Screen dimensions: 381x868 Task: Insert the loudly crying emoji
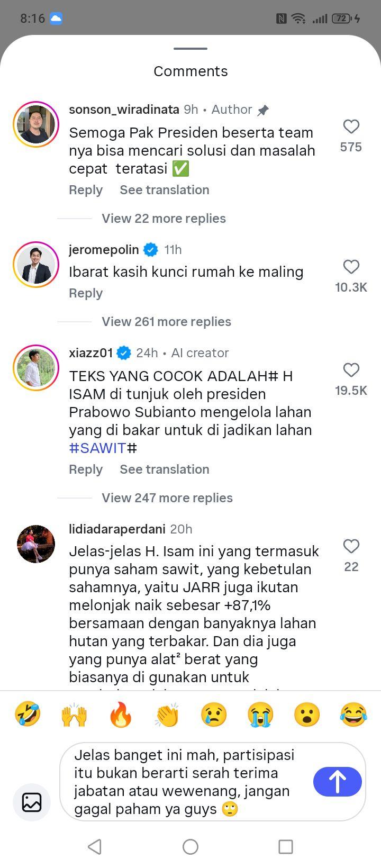click(260, 715)
